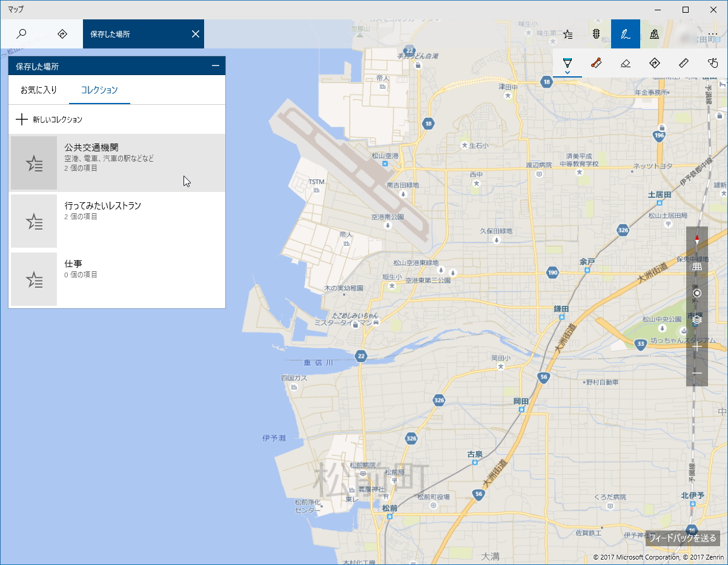Open the 行ってみたいレストラン collection
Image resolution: width=728 pixels, height=565 pixels.
coord(117,221)
